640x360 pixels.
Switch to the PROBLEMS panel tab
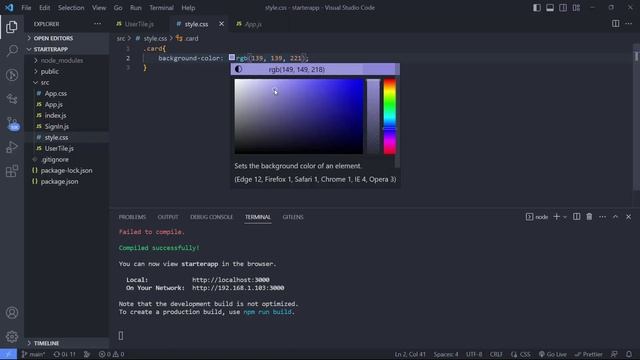pyautogui.click(x=132, y=217)
